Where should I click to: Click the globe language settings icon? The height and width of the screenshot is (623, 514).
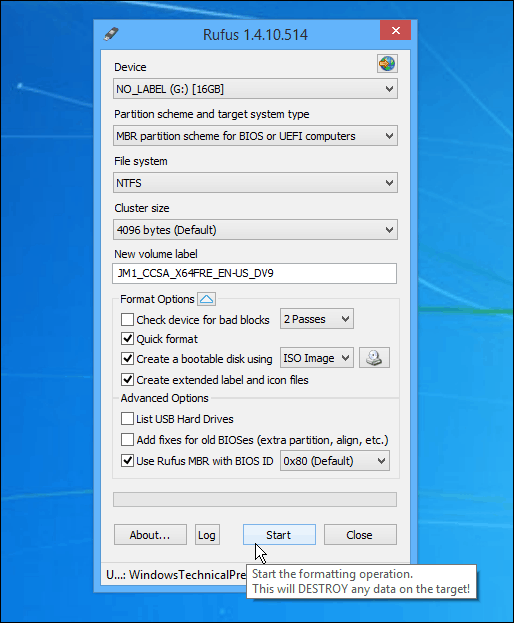[387, 64]
